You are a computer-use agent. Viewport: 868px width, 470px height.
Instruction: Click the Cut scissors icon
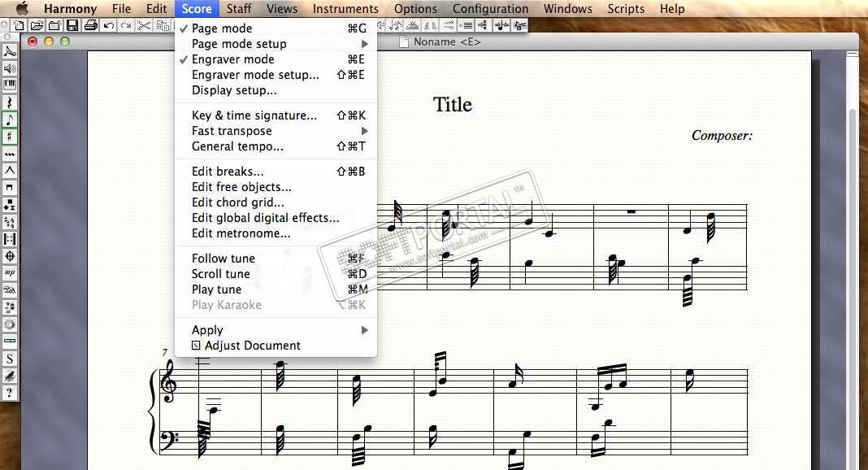pos(144,25)
